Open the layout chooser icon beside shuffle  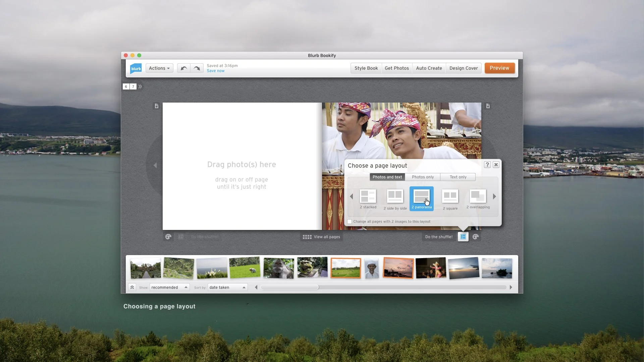point(463,237)
